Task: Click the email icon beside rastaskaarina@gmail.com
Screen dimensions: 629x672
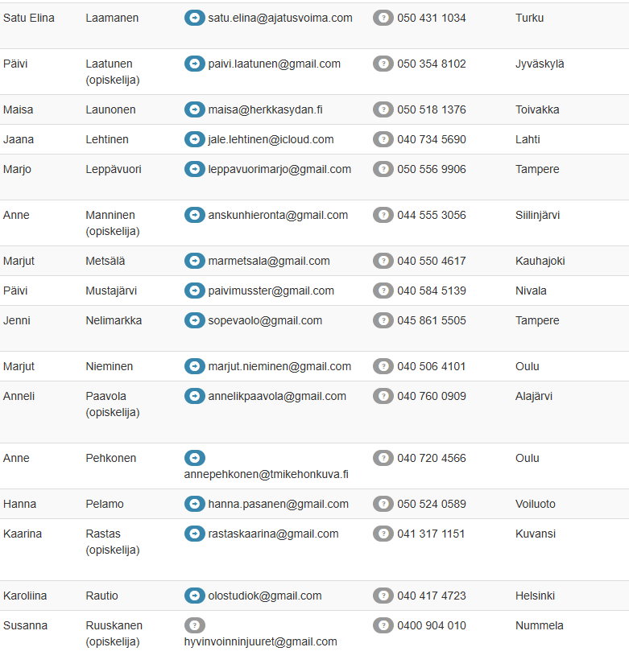Action: click(195, 534)
